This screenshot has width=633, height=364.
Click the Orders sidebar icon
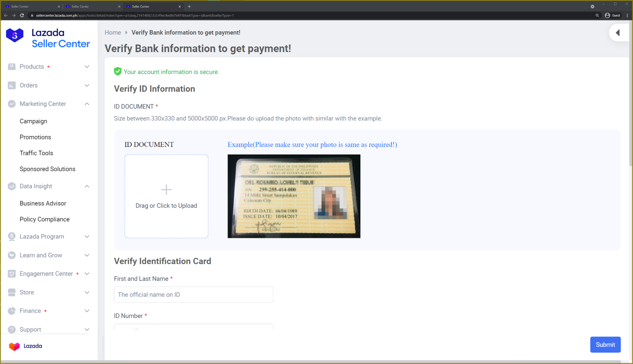[12, 85]
